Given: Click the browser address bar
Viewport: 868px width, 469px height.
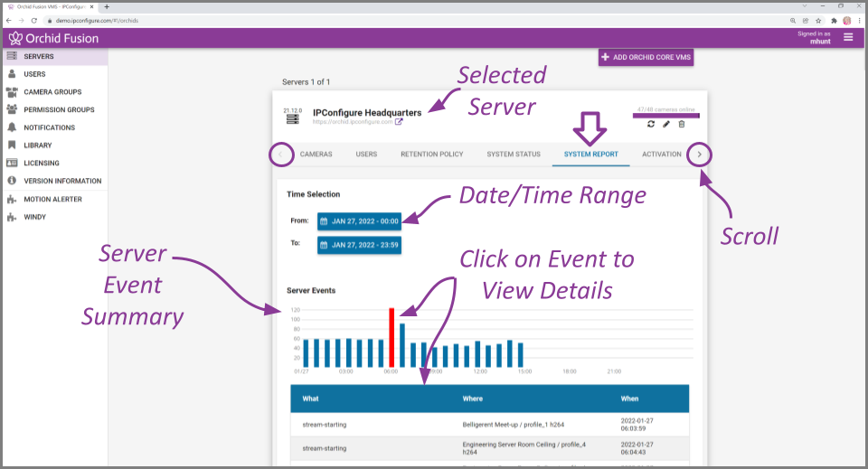Looking at the screenshot, I should [415, 21].
